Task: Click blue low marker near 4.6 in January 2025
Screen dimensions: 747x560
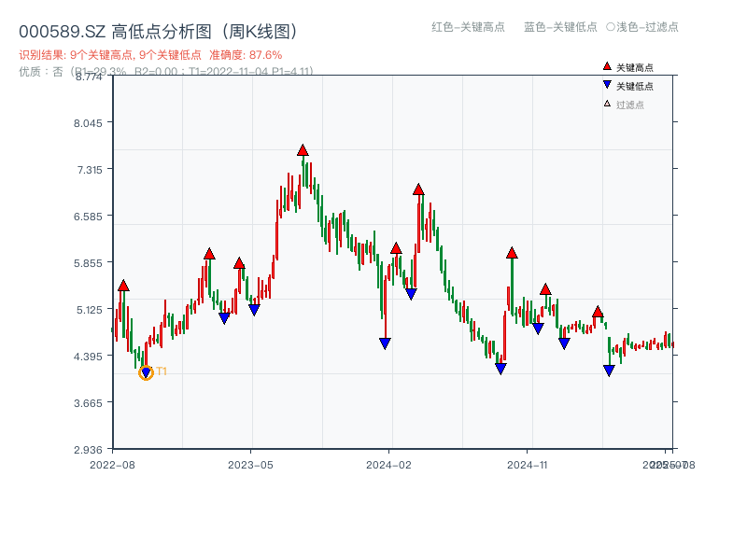Action: [564, 343]
